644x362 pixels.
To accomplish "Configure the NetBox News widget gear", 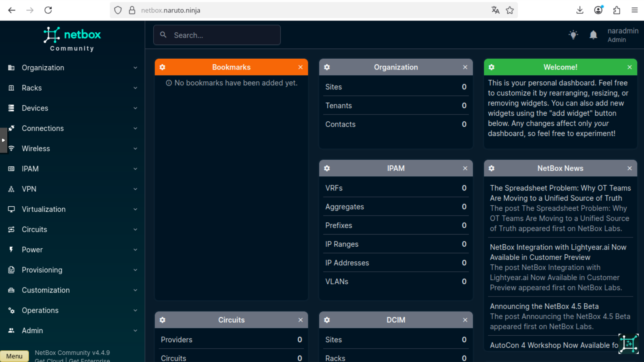I will click(x=491, y=168).
